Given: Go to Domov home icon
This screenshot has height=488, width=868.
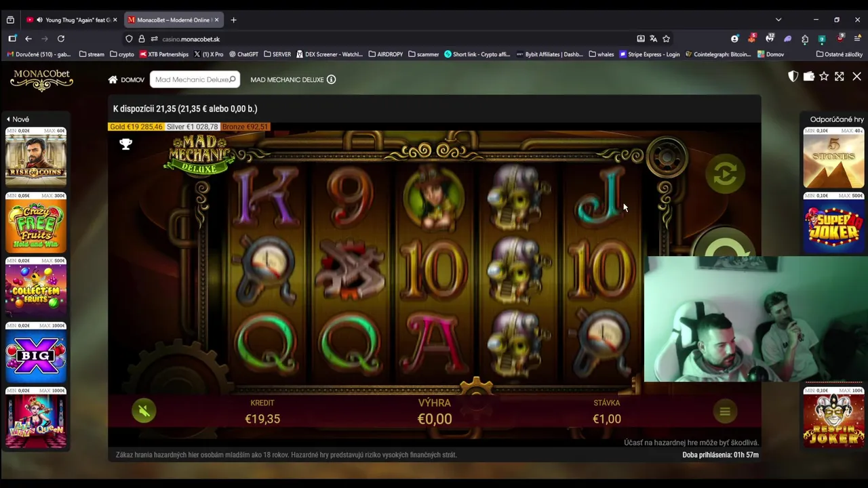Looking at the screenshot, I should point(113,79).
